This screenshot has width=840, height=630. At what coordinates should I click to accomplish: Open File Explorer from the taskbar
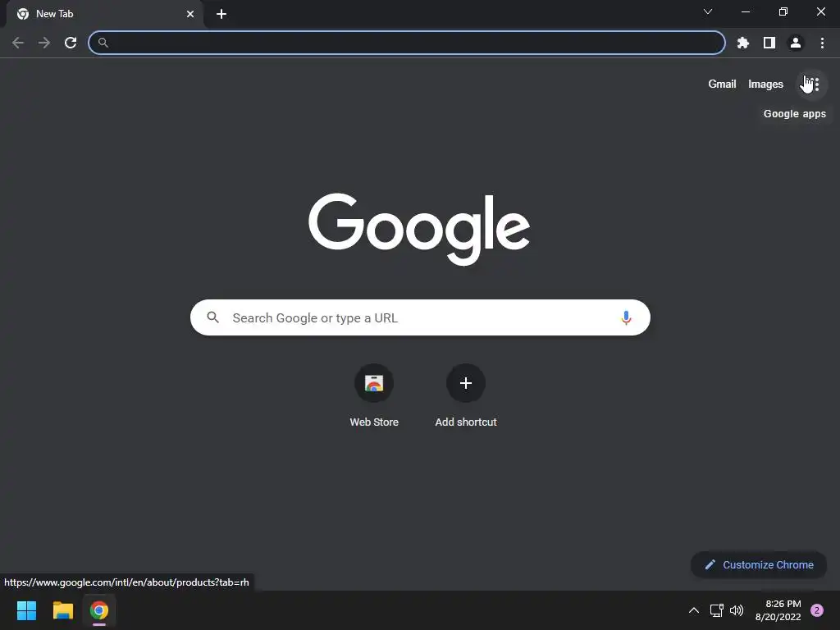click(x=62, y=610)
